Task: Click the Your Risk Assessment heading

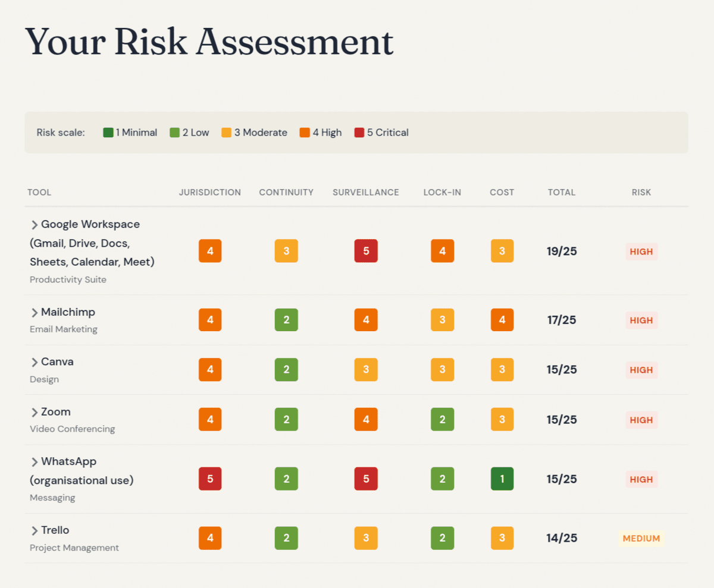Action: [209, 42]
